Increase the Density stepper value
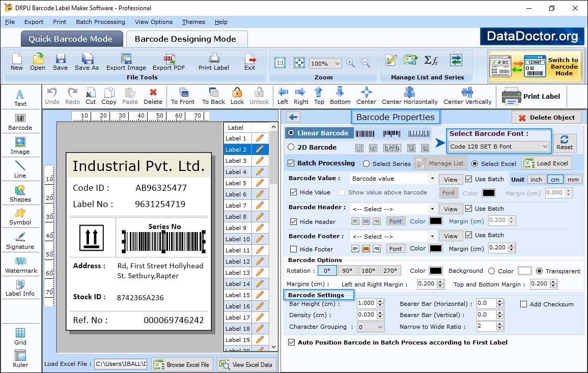This screenshot has width=588, height=373. 380,312
